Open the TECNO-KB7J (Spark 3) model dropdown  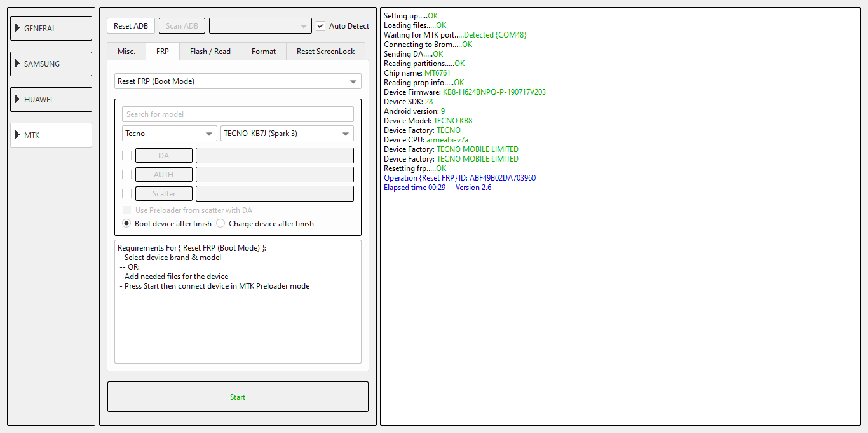pyautogui.click(x=287, y=134)
